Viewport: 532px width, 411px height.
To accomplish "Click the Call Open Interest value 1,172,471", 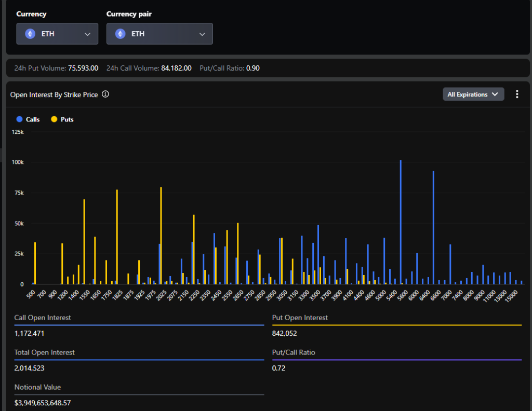I will tap(29, 333).
